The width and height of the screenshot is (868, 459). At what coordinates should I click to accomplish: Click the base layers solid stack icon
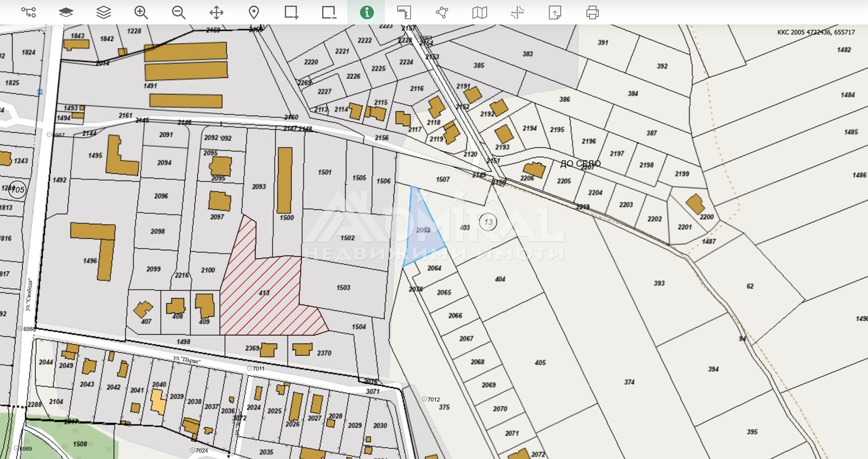pyautogui.click(x=66, y=12)
